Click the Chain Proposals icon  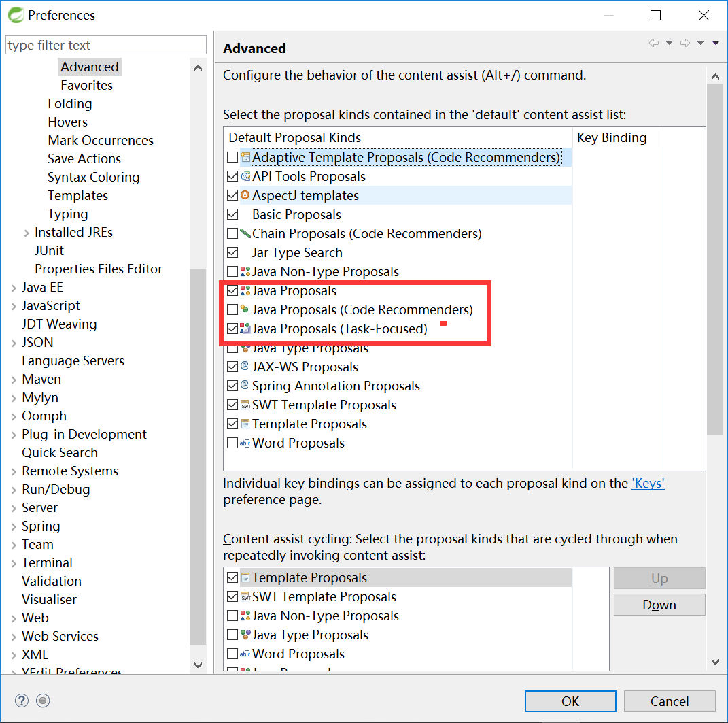(245, 233)
